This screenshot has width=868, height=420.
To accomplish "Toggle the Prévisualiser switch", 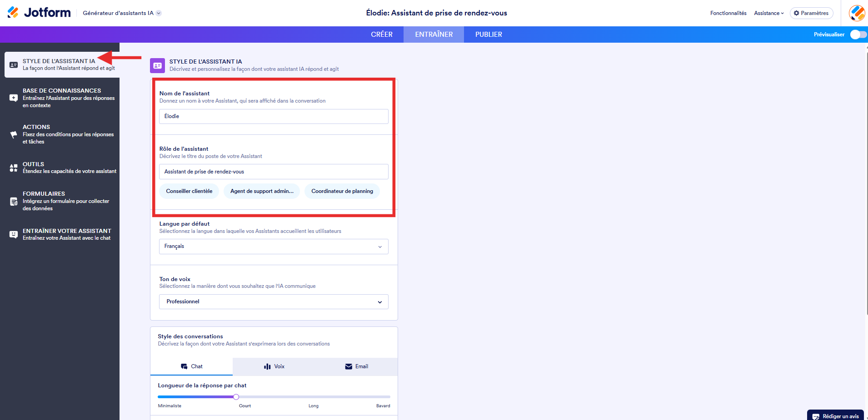I will pyautogui.click(x=858, y=35).
